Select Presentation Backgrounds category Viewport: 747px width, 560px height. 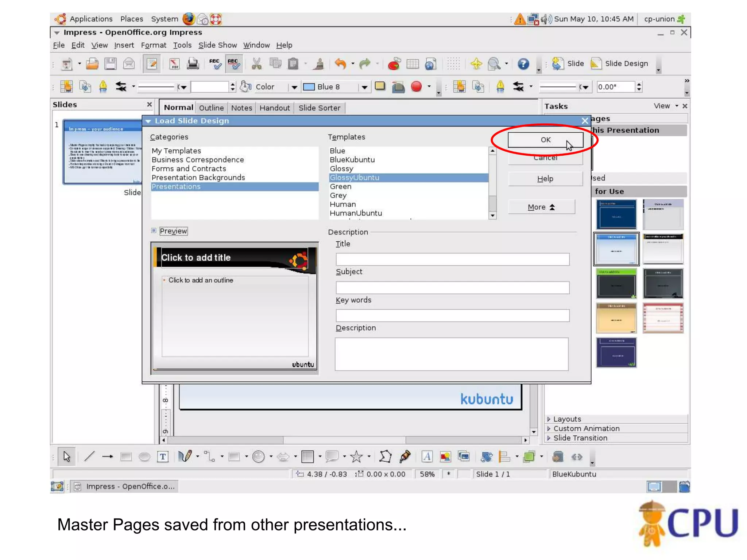198,178
